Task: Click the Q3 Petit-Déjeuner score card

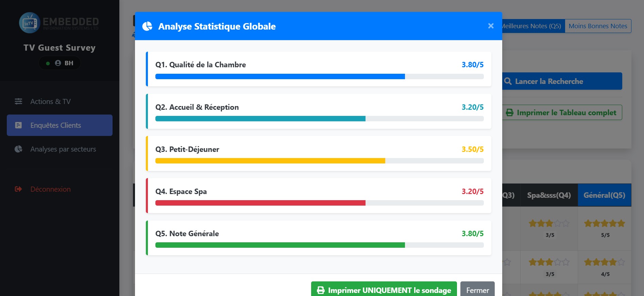Action: (319, 153)
